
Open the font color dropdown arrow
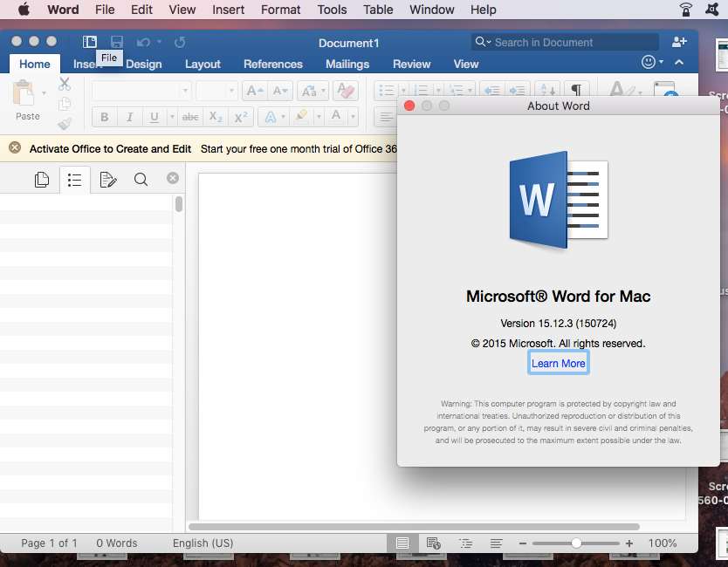coord(353,117)
